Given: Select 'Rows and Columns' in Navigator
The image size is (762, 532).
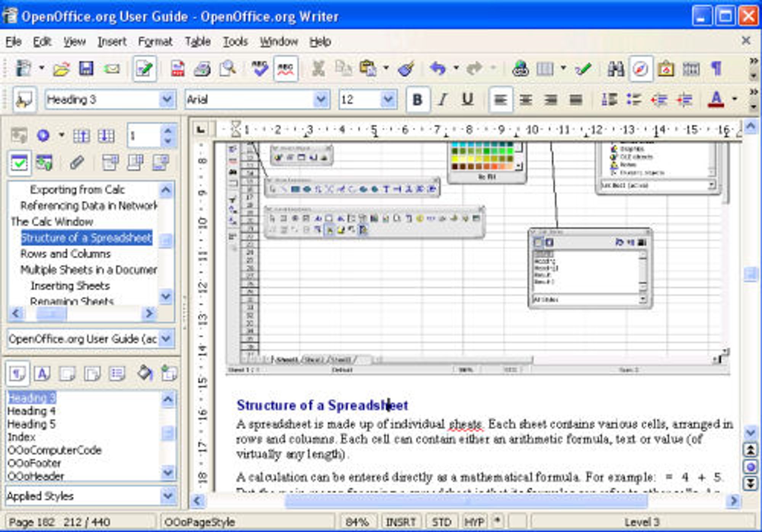Looking at the screenshot, I should (x=66, y=254).
